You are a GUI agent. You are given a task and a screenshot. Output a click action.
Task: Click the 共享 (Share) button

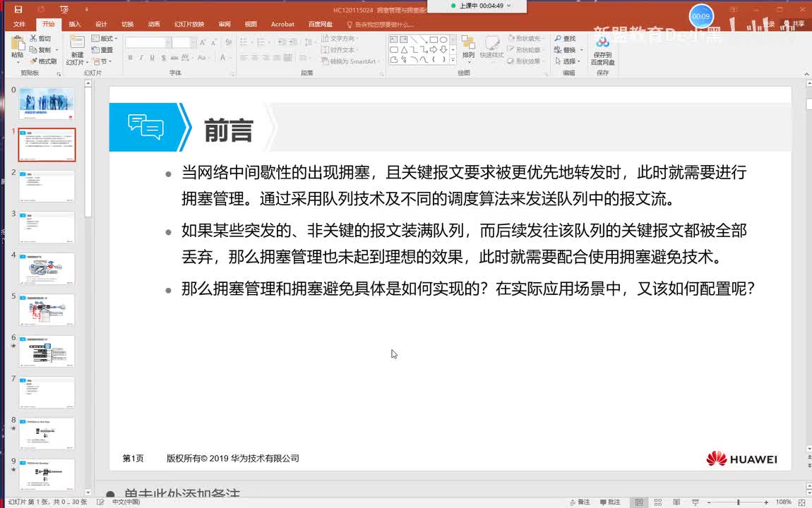tap(794, 24)
